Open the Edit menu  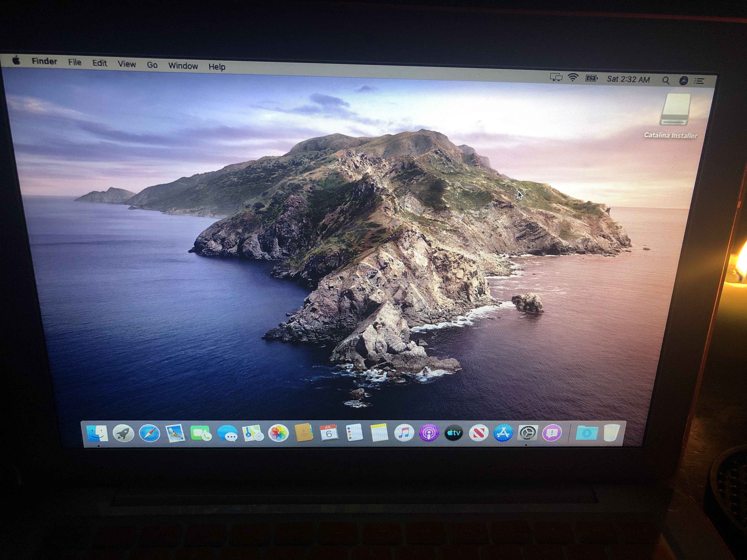[100, 63]
